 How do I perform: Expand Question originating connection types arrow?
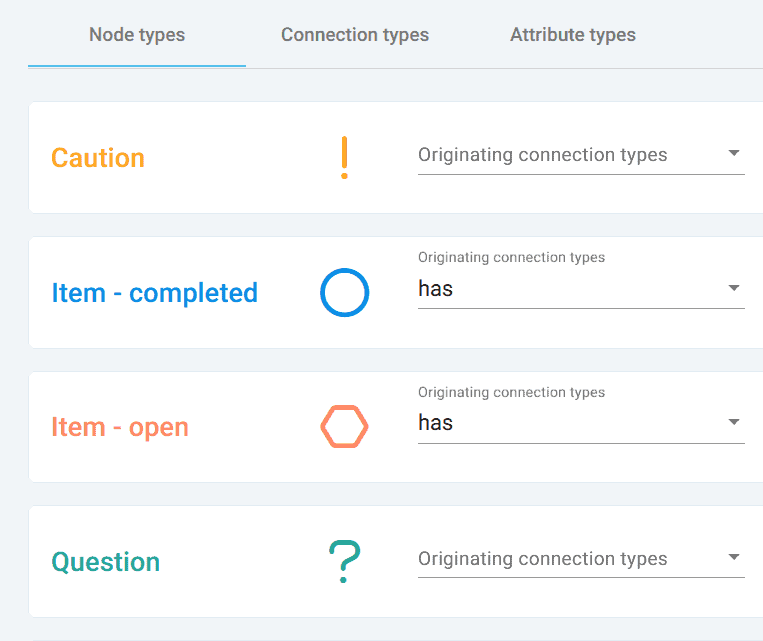(734, 557)
